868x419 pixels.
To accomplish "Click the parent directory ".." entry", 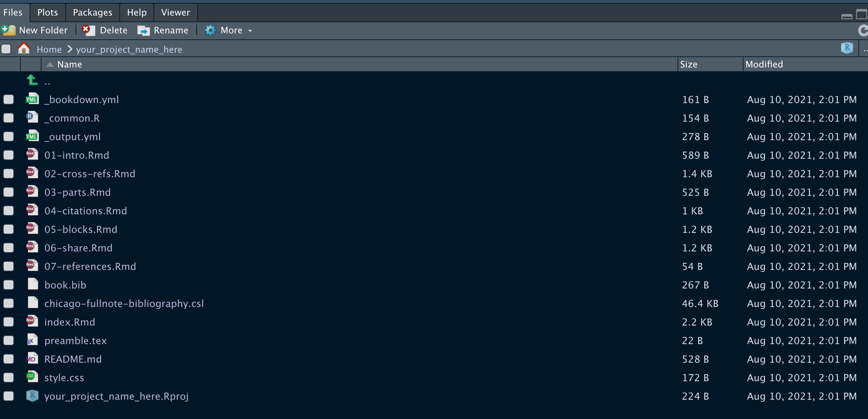I will [x=47, y=82].
